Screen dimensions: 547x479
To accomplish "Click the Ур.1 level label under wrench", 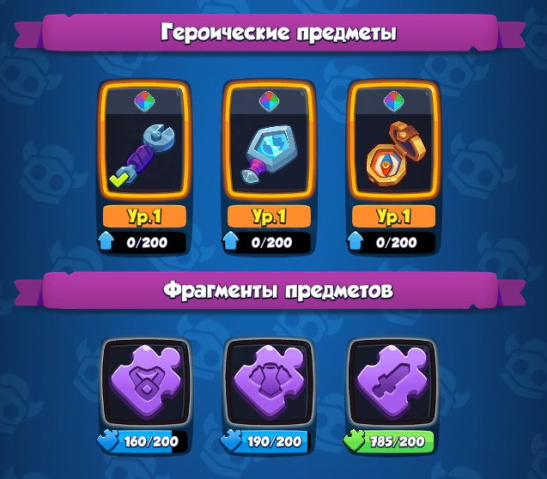I will [144, 217].
